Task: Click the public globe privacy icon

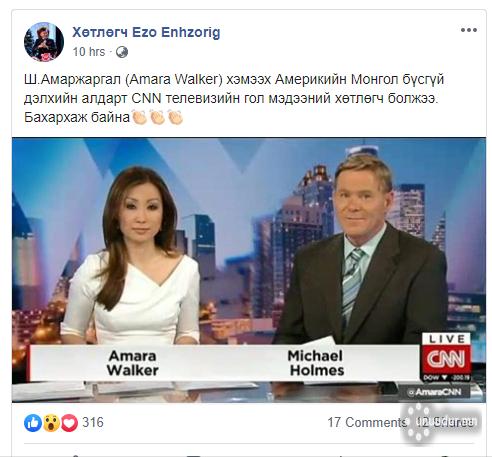Action: 122,52
